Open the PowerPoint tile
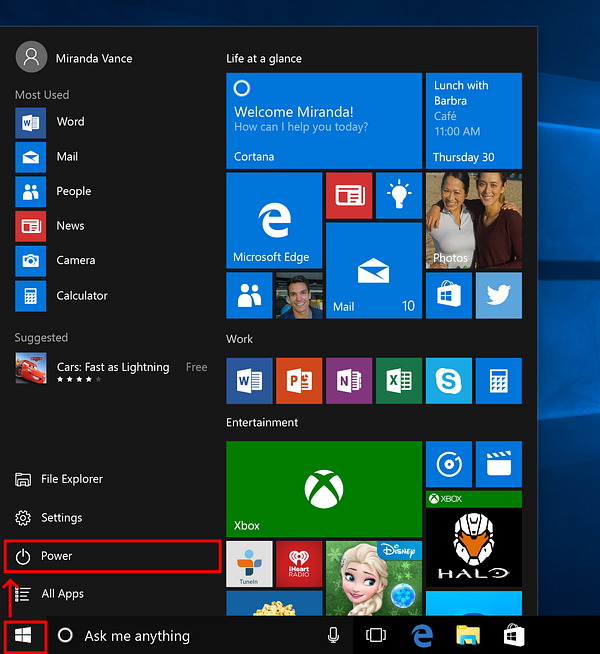This screenshot has height=654, width=600. (x=299, y=381)
